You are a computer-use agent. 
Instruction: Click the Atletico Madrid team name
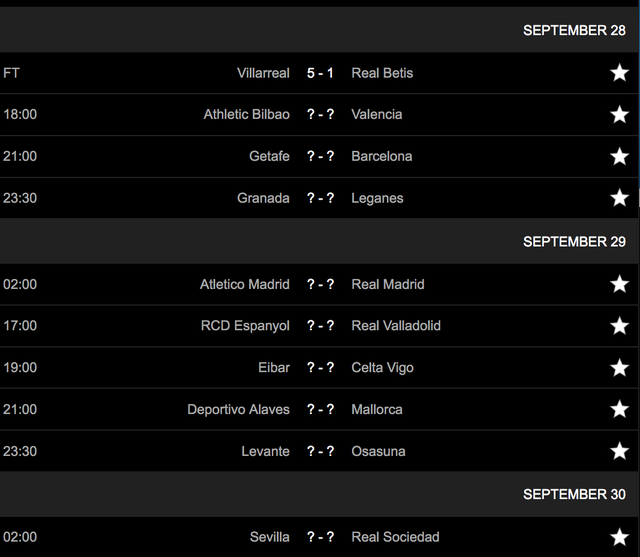(245, 284)
